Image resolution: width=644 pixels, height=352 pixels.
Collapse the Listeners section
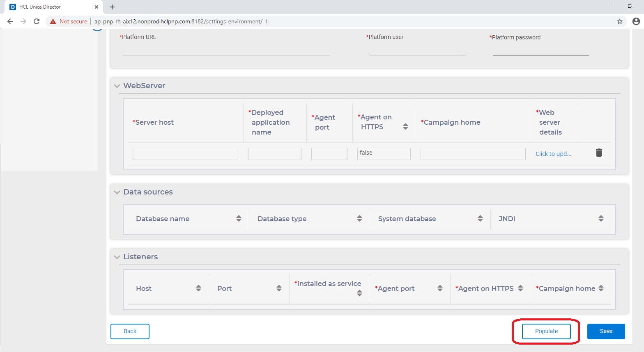coord(117,257)
